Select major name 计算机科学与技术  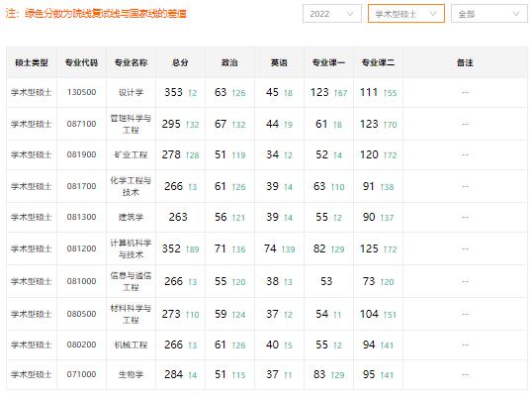tap(131, 248)
